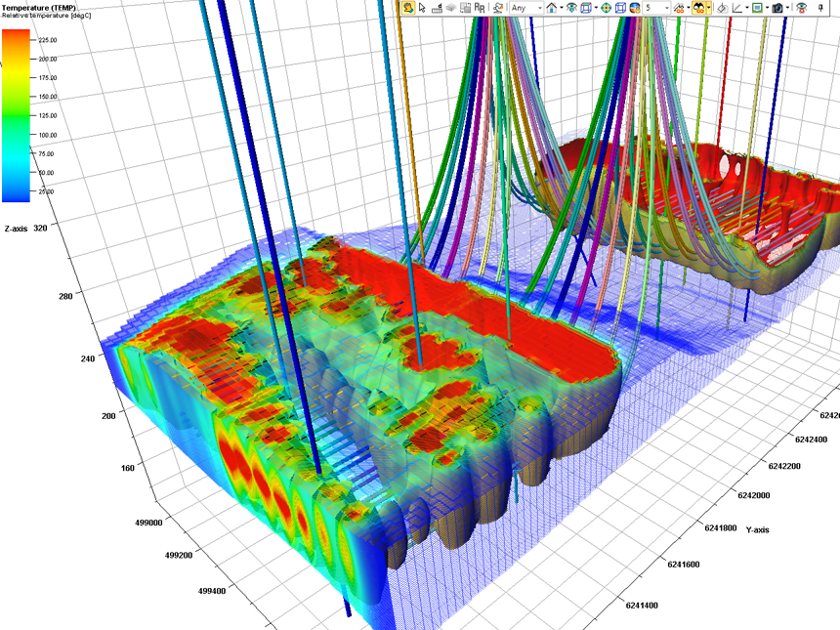Click the green monitor display toolbar item
840x630 pixels.
[757, 8]
